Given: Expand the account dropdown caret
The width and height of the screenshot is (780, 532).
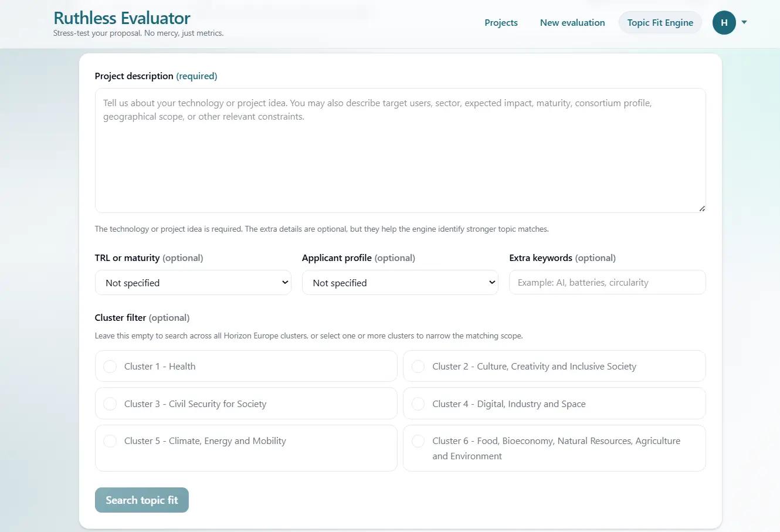Looking at the screenshot, I should click(744, 22).
